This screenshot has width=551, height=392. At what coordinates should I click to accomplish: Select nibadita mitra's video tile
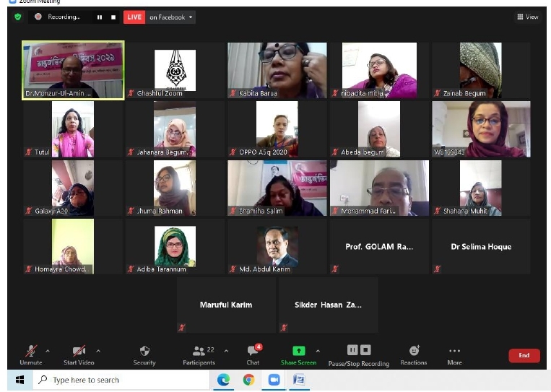[380, 70]
